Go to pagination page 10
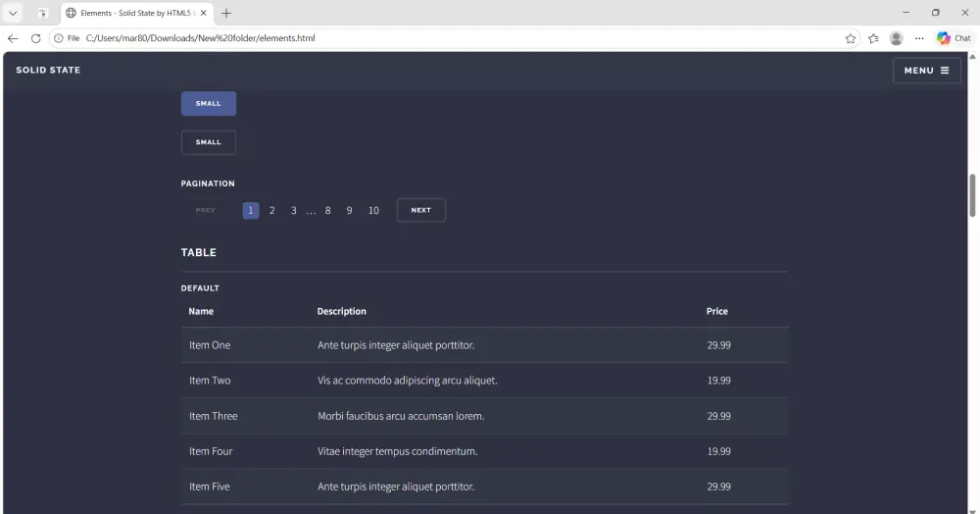The image size is (980, 514). coord(373,211)
